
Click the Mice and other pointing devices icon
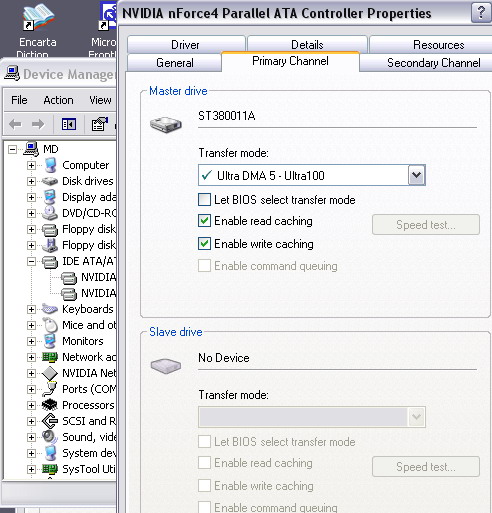coord(51,325)
